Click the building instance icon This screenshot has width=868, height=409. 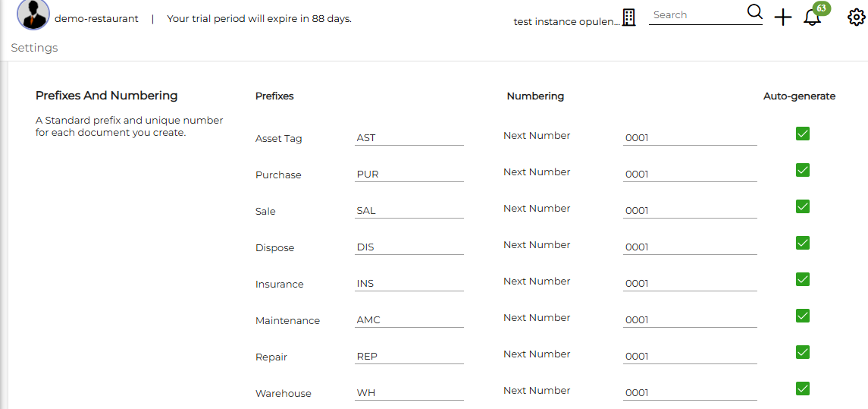tap(628, 17)
